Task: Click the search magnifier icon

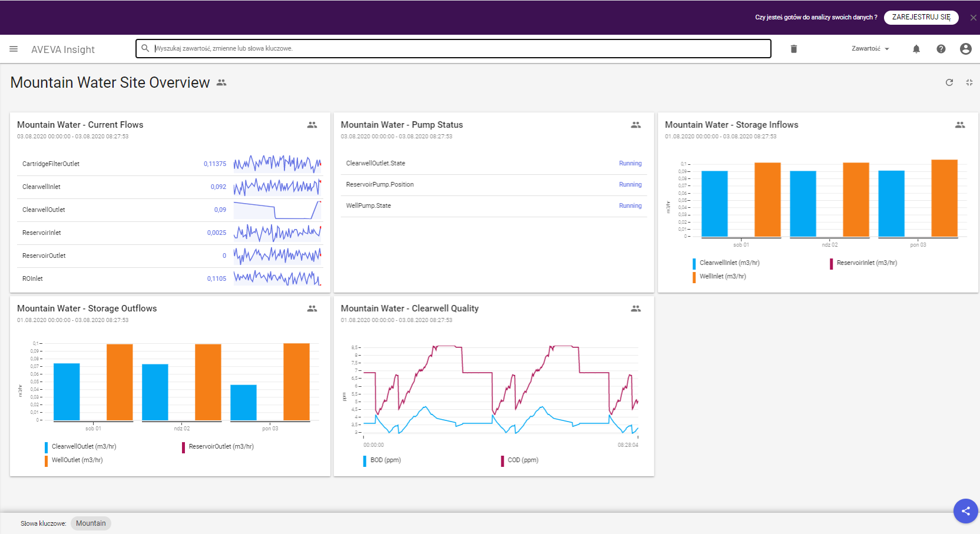Action: tap(145, 48)
